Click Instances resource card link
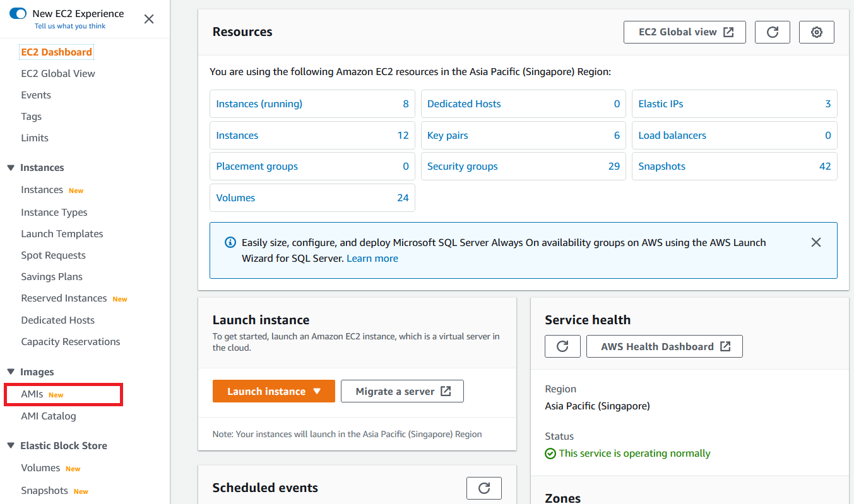 pyautogui.click(x=237, y=136)
